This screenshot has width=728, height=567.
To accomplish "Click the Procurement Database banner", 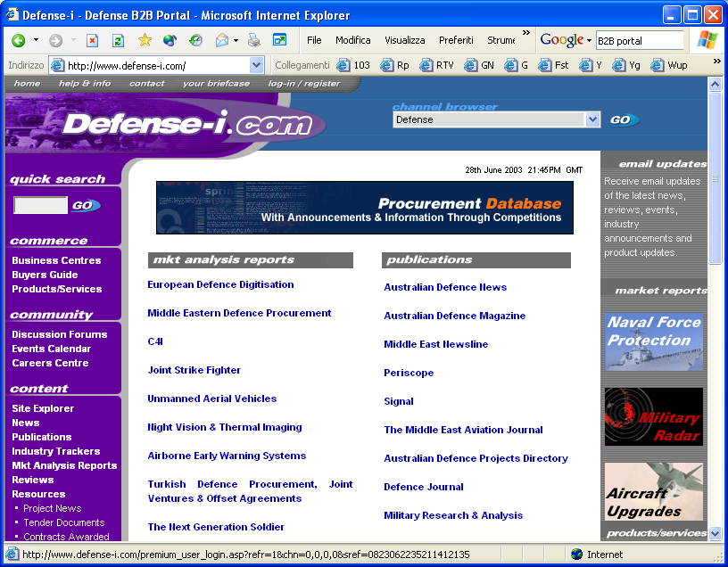I will pos(365,208).
